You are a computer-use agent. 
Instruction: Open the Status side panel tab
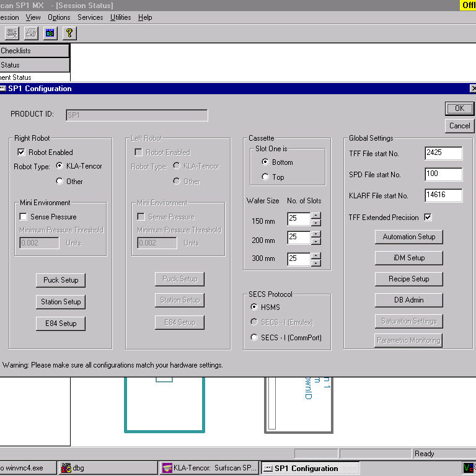[x=34, y=65]
